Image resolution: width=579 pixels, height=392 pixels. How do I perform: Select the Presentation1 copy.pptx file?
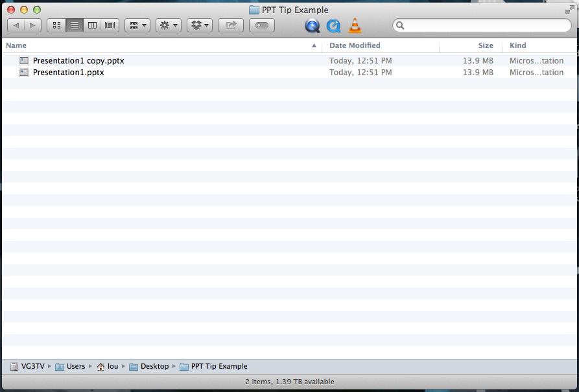[78, 60]
